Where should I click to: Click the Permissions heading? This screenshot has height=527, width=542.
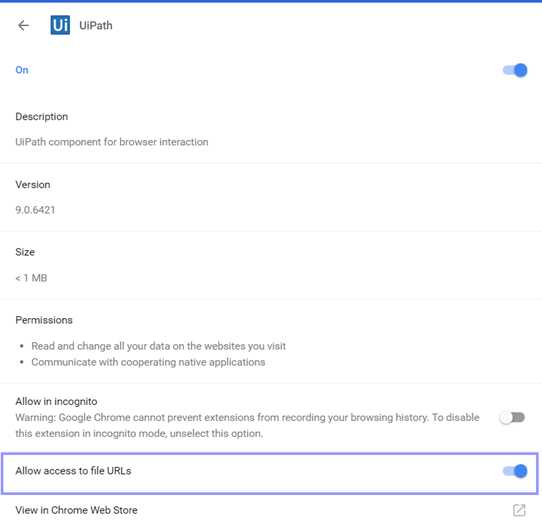click(x=44, y=320)
